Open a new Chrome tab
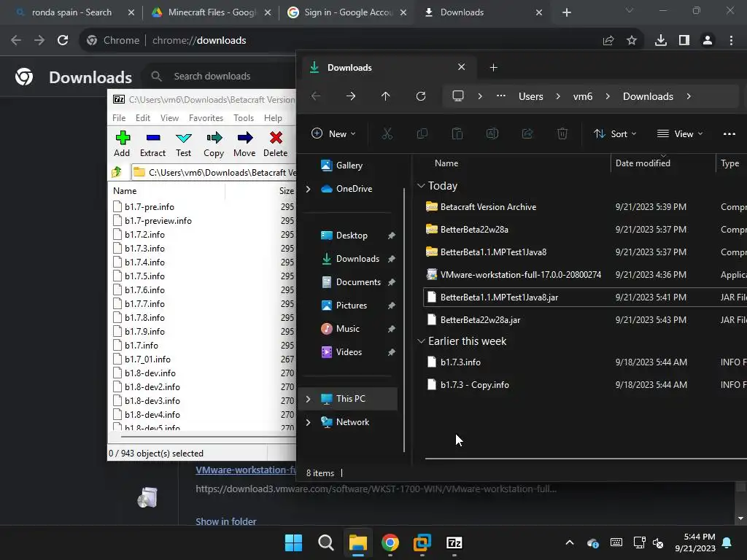 pyautogui.click(x=566, y=12)
